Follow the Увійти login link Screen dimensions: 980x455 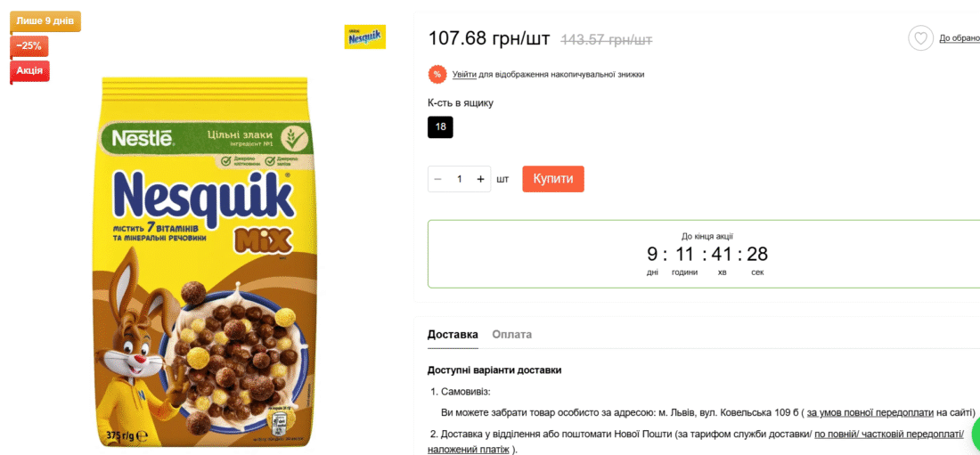point(464,75)
